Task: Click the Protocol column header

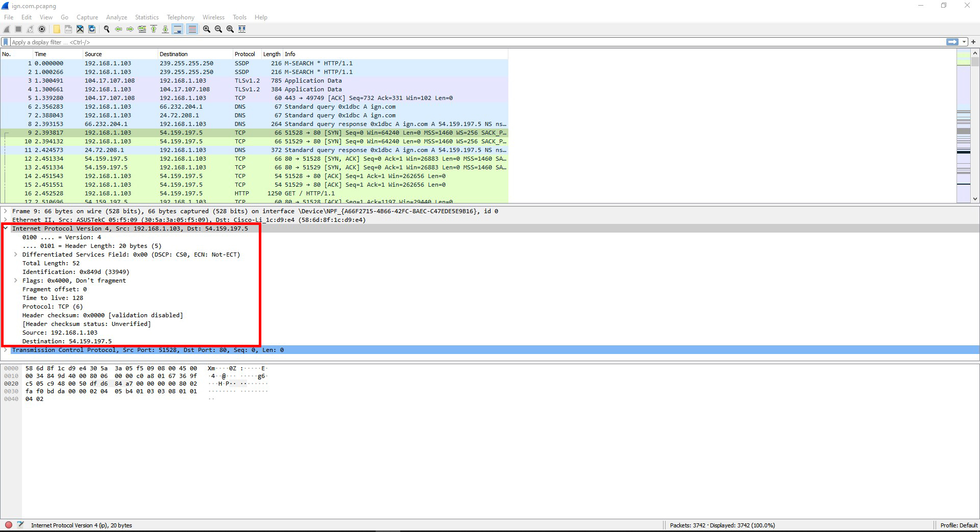Action: click(245, 54)
